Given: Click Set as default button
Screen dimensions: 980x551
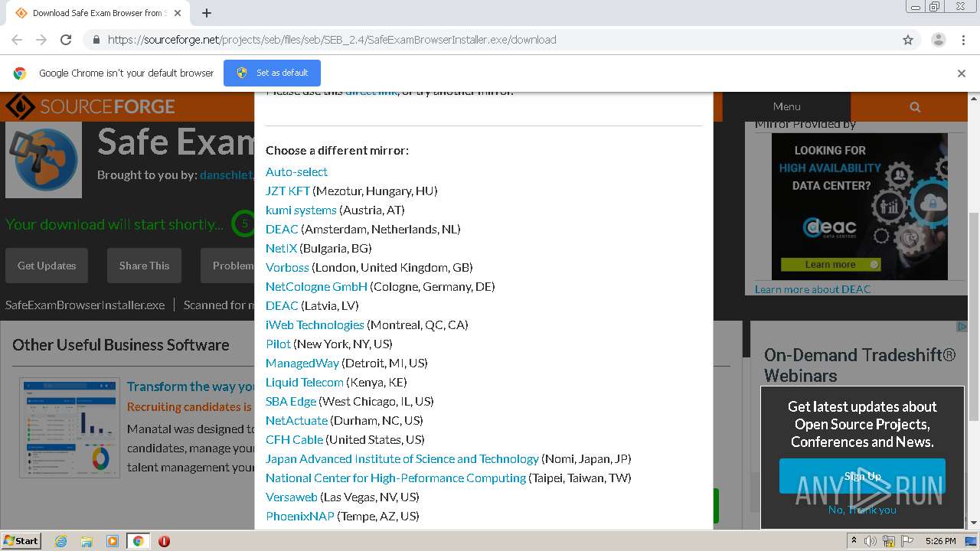Looking at the screenshot, I should click(x=272, y=73).
